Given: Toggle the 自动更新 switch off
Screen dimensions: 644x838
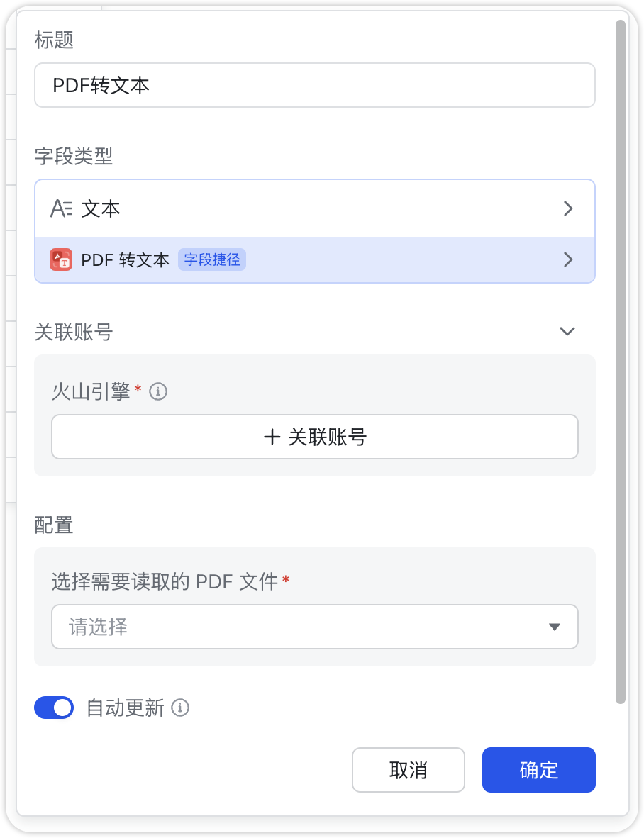Looking at the screenshot, I should coord(54,708).
